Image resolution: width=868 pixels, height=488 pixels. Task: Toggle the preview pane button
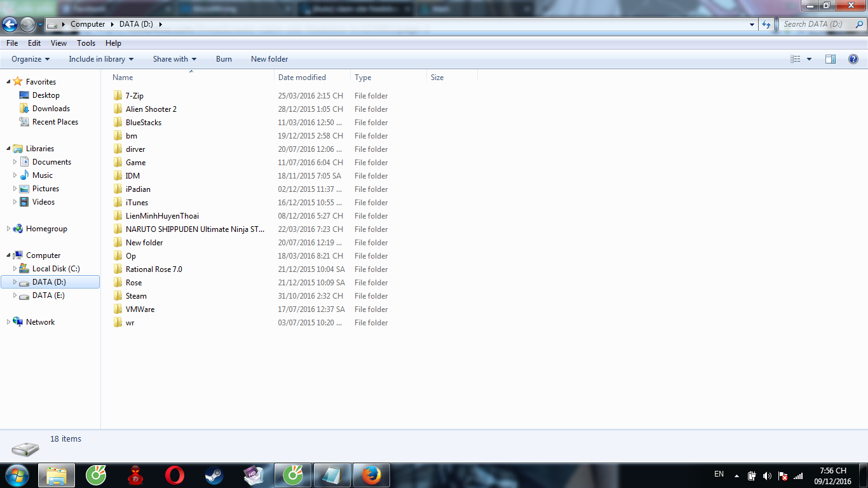831,59
